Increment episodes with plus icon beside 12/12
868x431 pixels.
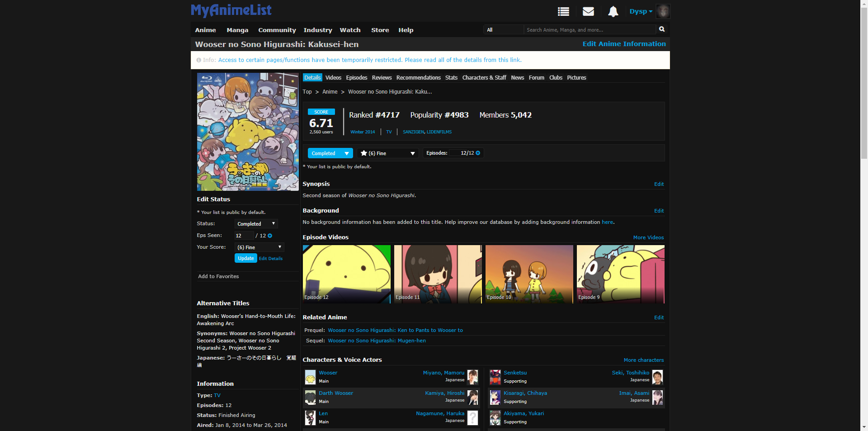pos(478,153)
